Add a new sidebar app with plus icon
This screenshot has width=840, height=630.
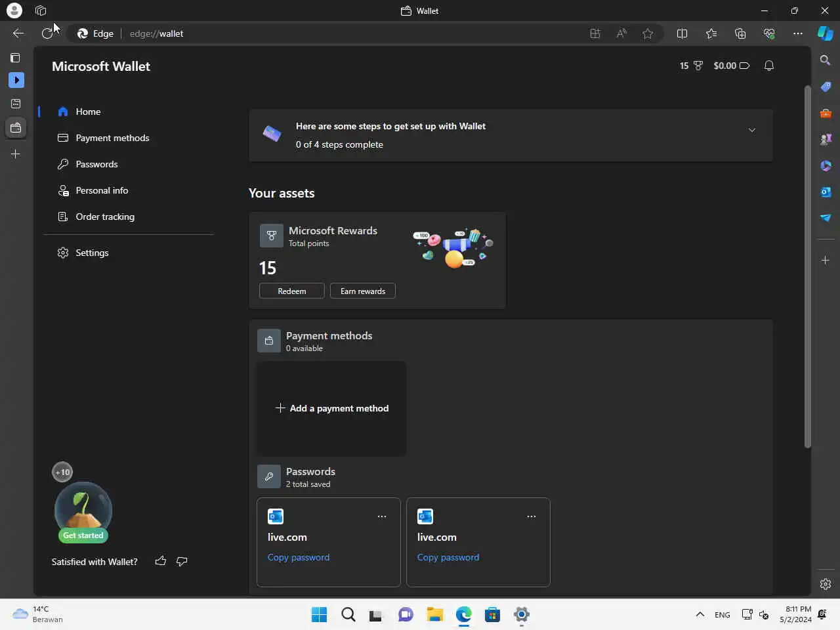(x=826, y=261)
